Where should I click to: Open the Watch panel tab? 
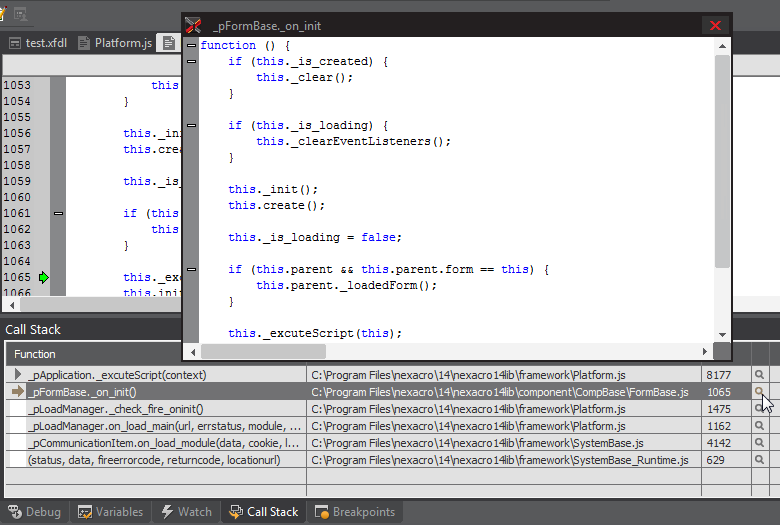tap(186, 512)
